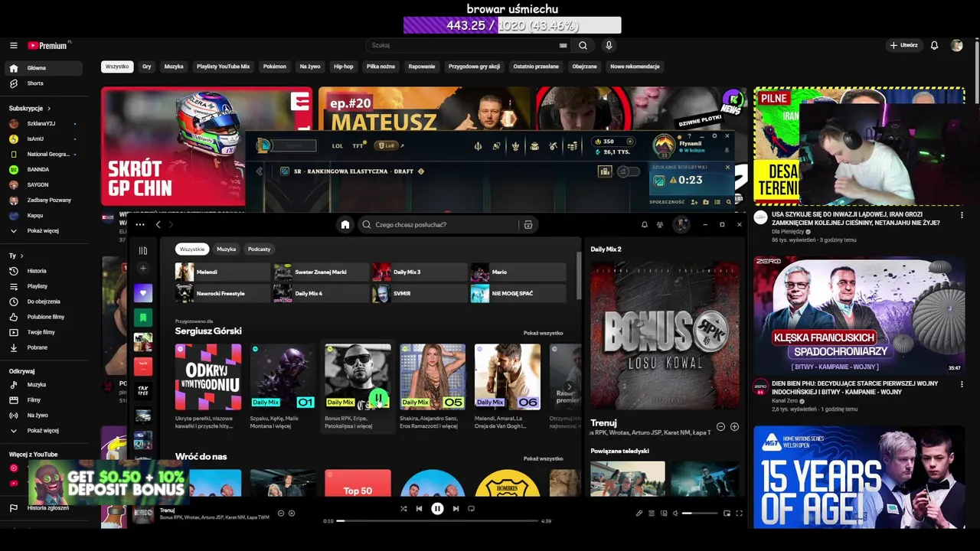980x551 pixels.
Task: Add friend icon in League Społeczność panel
Action: pyautogui.click(x=694, y=202)
